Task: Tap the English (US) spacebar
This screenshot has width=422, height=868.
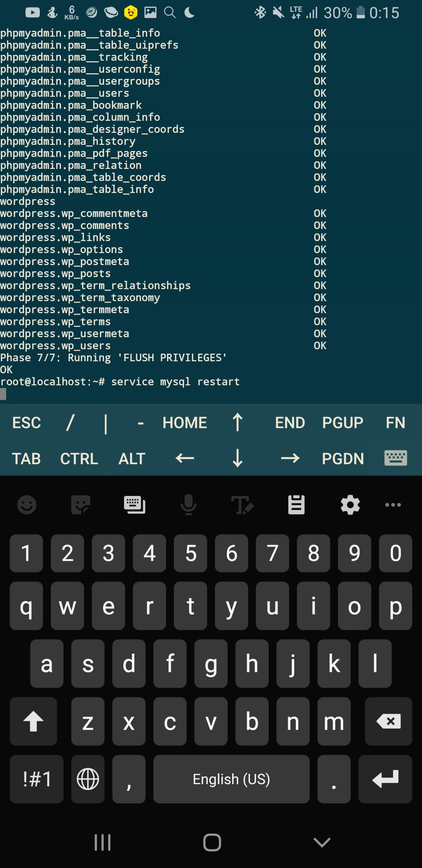Action: tap(231, 779)
